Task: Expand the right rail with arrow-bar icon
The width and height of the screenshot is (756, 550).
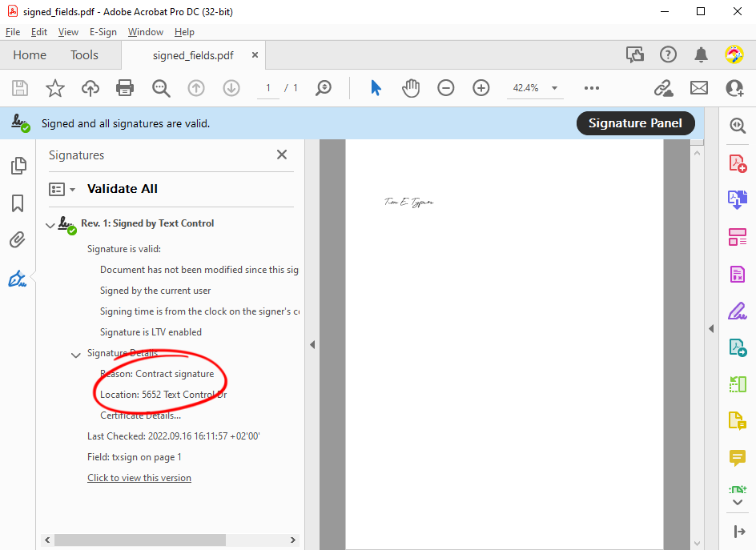Action: pos(738,532)
